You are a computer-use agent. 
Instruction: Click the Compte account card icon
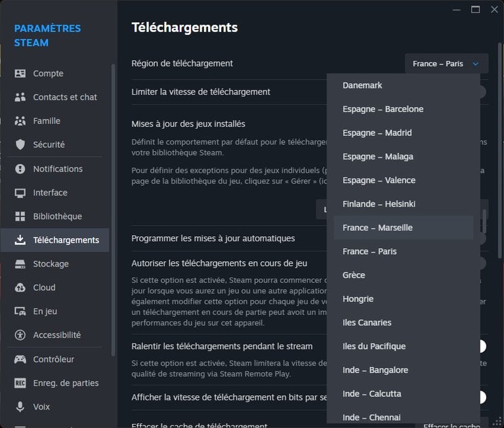point(20,74)
